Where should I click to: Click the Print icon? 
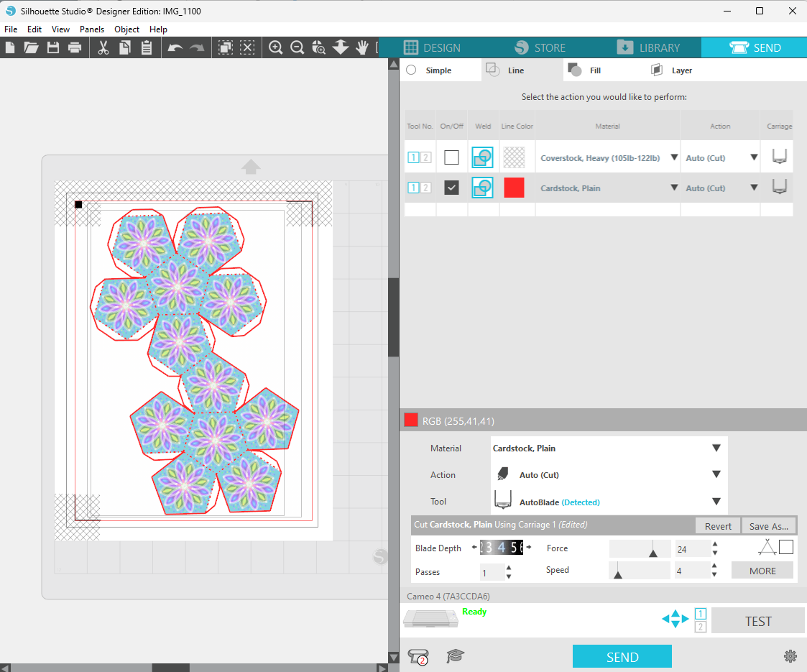tap(75, 47)
